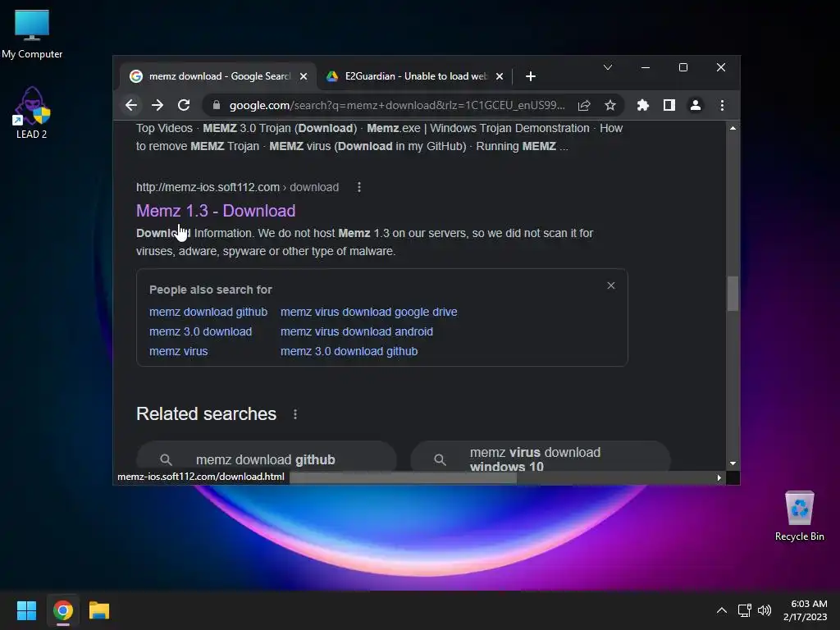840x630 pixels.
Task: Open Chrome's three-dot menu
Action: (x=722, y=105)
